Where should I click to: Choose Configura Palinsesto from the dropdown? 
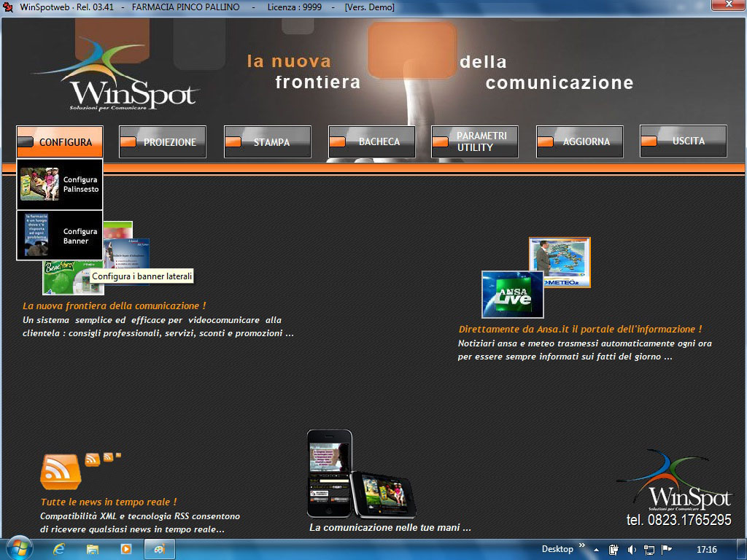[60, 184]
